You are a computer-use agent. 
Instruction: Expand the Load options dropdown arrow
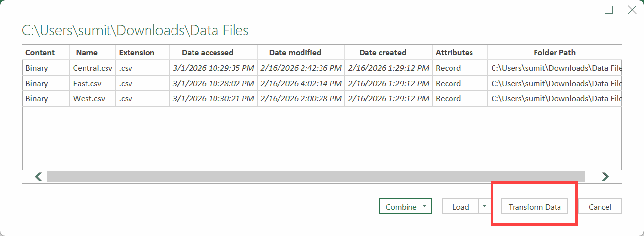pos(484,207)
